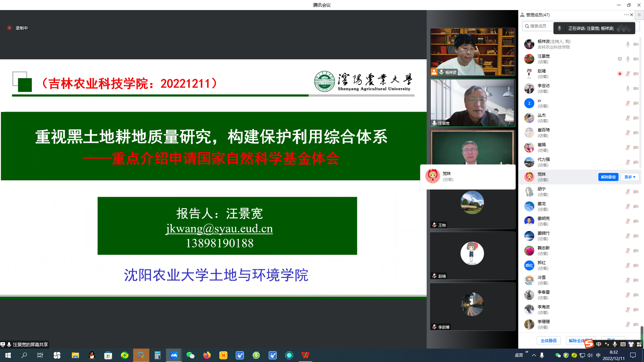This screenshot has width=644, height=362.
Task: Click 全体静音 mute all button
Action: [x=548, y=341]
